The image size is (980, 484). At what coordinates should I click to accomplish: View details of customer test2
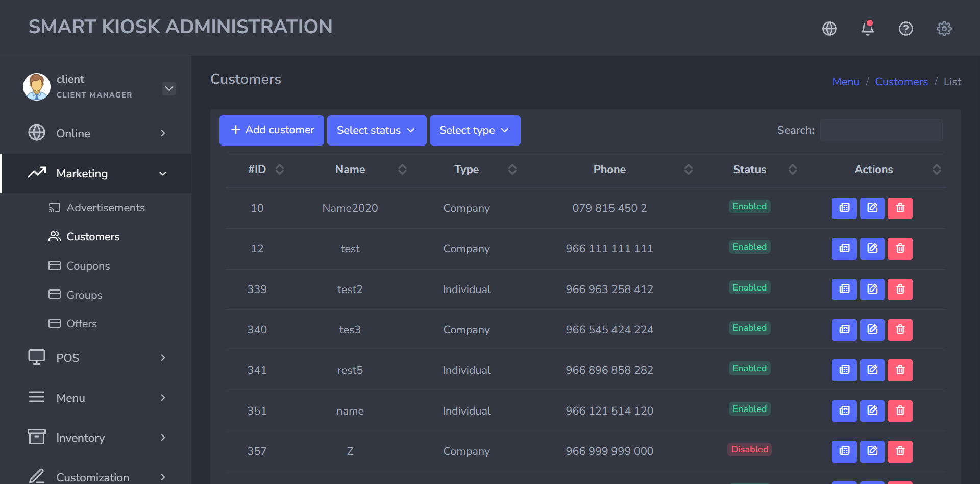click(x=844, y=289)
